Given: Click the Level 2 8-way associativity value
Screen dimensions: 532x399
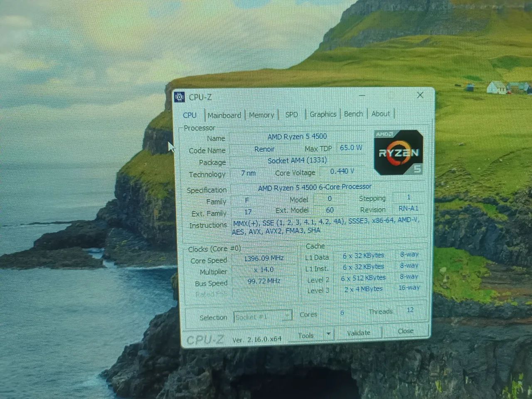Looking at the screenshot, I should 409,276.
